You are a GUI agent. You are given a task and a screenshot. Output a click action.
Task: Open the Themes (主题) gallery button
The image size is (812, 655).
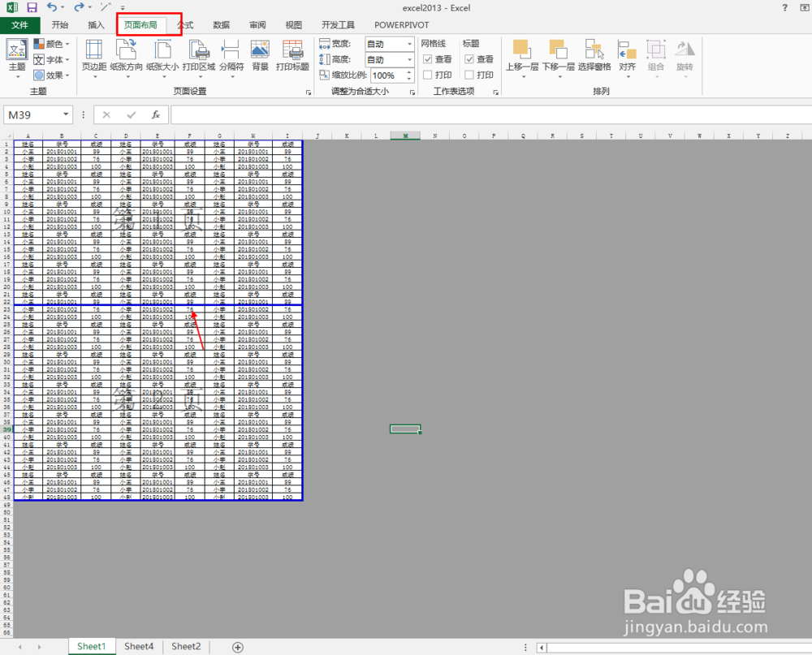pyautogui.click(x=17, y=58)
